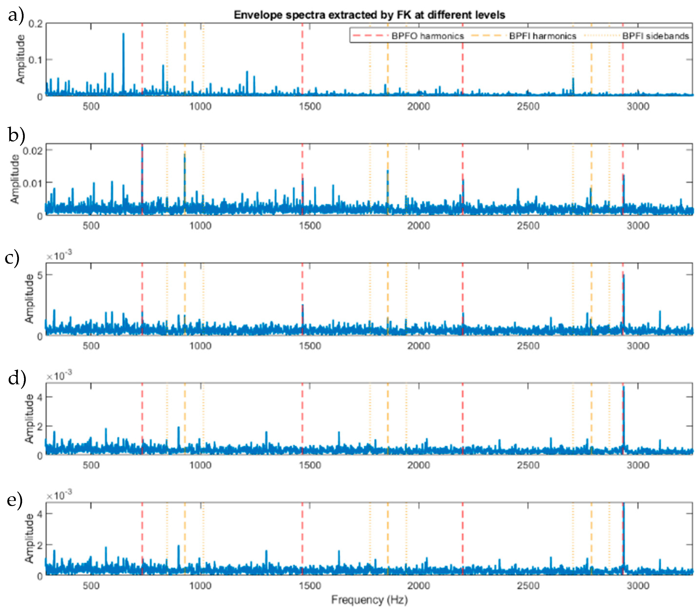Click the 2000 tick label under subplot a

418,106
